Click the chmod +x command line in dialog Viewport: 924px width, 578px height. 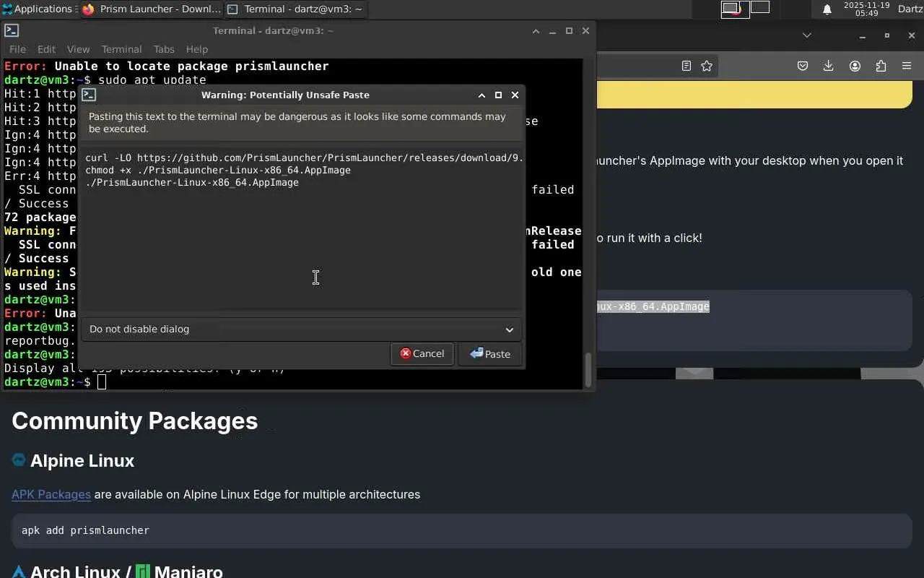click(218, 170)
